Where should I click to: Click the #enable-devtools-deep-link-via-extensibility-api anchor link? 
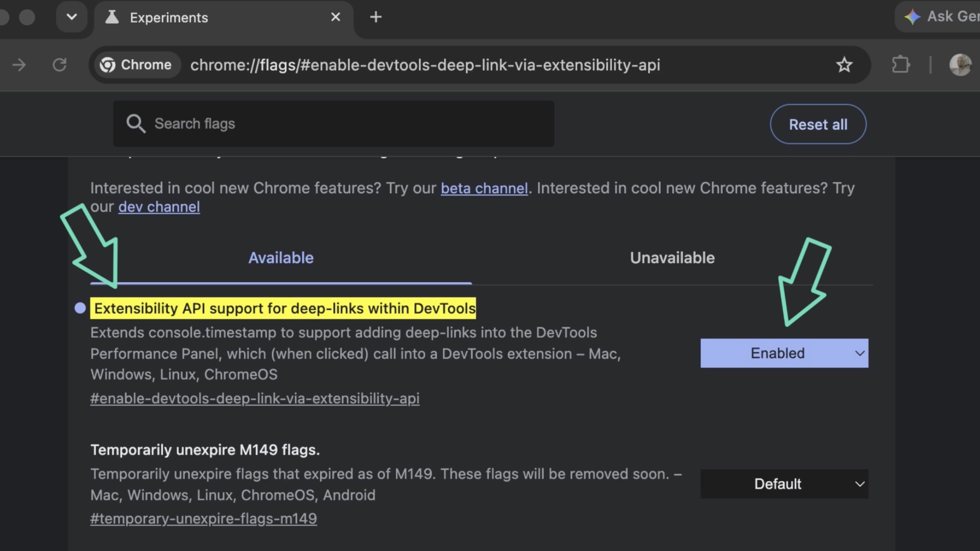(x=255, y=398)
